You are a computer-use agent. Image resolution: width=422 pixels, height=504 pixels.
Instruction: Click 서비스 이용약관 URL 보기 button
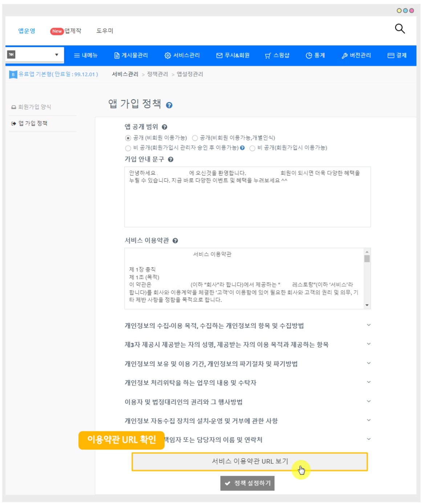[x=250, y=461]
